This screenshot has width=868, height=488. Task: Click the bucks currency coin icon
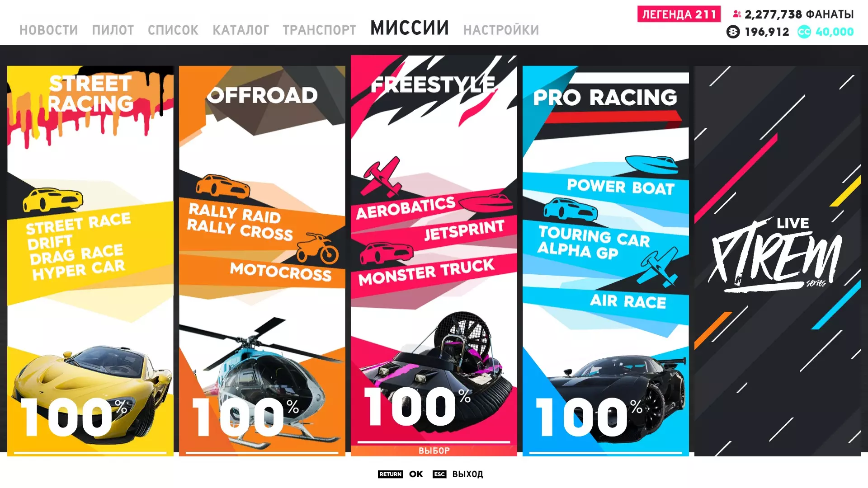[x=733, y=32]
